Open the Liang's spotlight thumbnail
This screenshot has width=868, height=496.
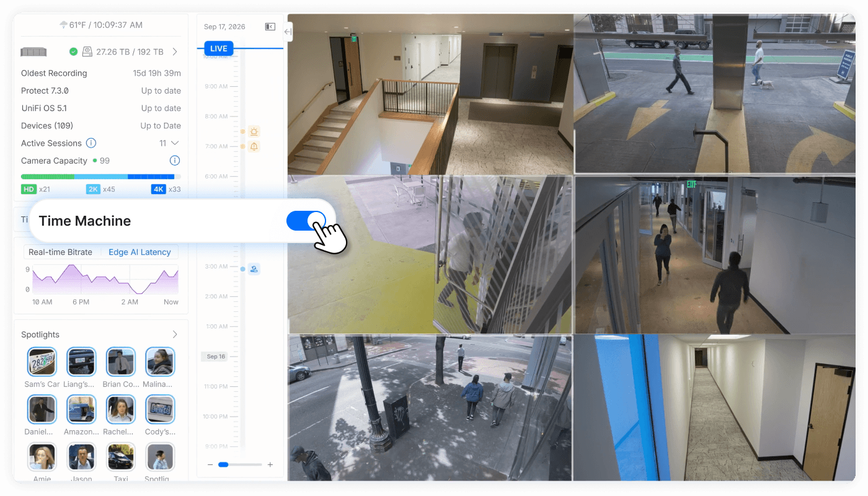[x=81, y=362]
